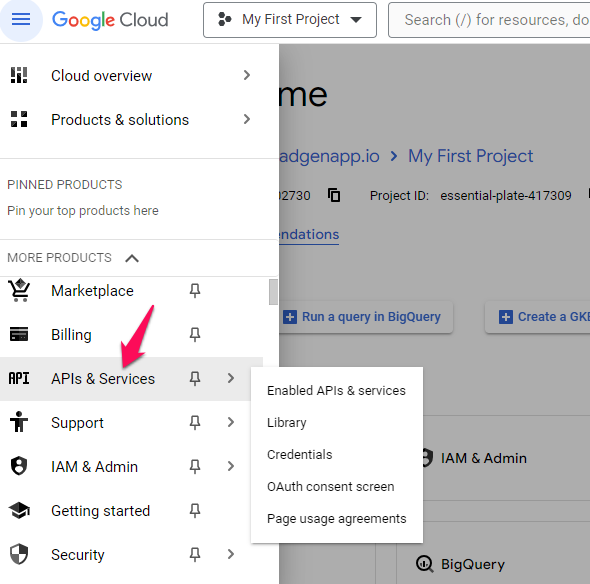Screen dimensions: 590x584
Task: Open the Security menu item
Action: pos(131,555)
